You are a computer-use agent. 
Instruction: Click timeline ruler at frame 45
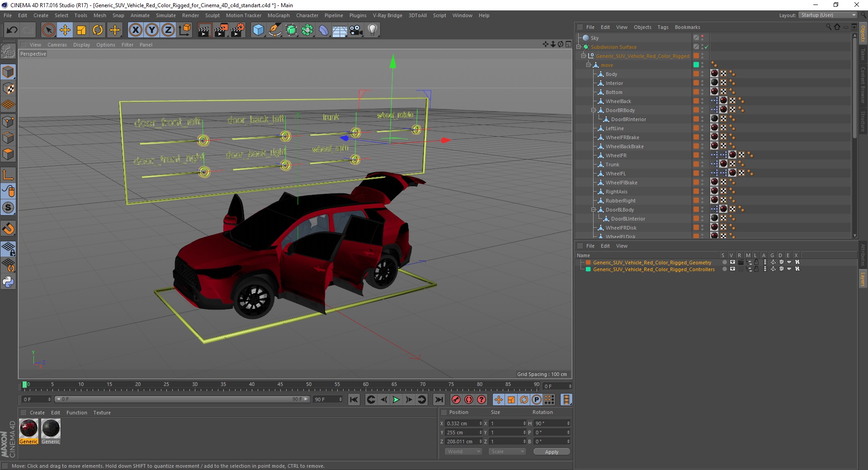pyautogui.click(x=280, y=385)
